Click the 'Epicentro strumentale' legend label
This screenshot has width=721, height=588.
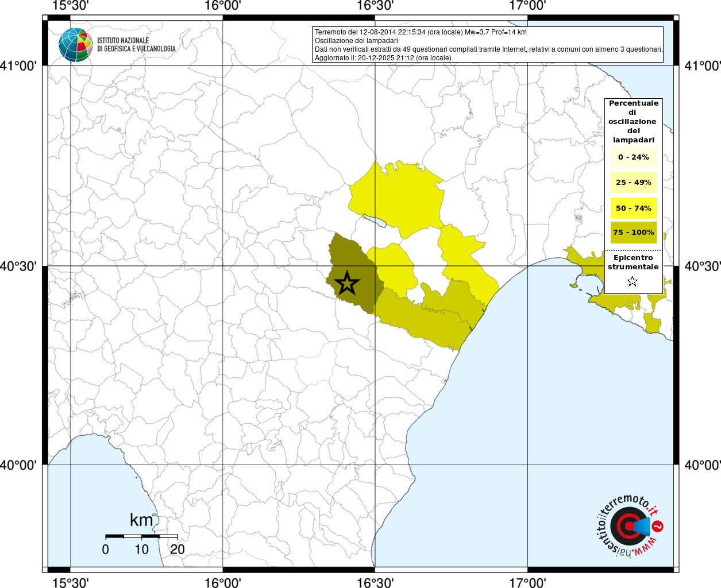pyautogui.click(x=633, y=262)
